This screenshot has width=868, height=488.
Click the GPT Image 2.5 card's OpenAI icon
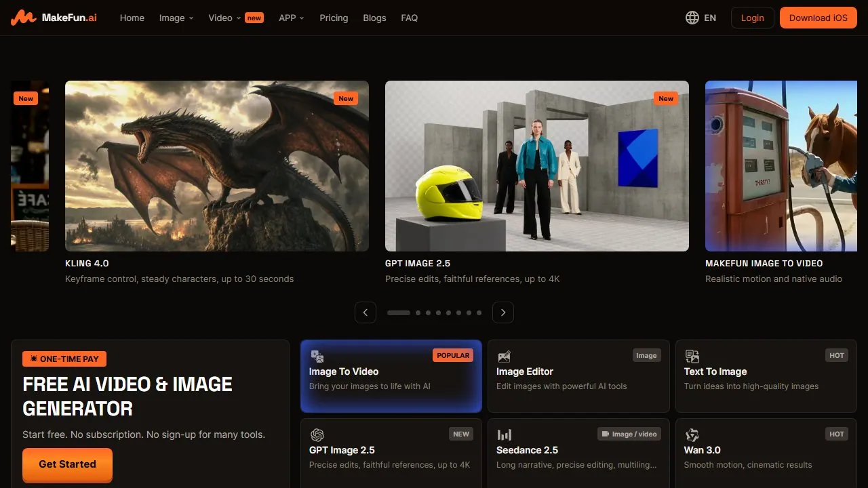click(317, 435)
